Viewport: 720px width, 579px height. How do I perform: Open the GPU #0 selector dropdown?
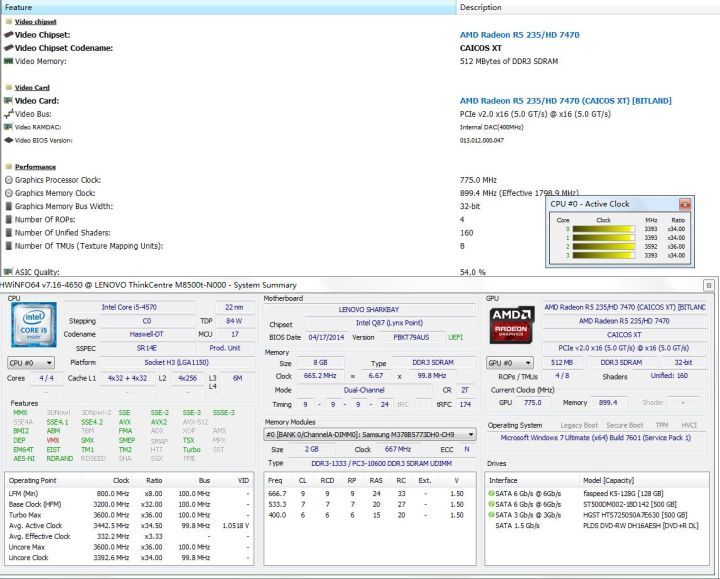tap(507, 362)
